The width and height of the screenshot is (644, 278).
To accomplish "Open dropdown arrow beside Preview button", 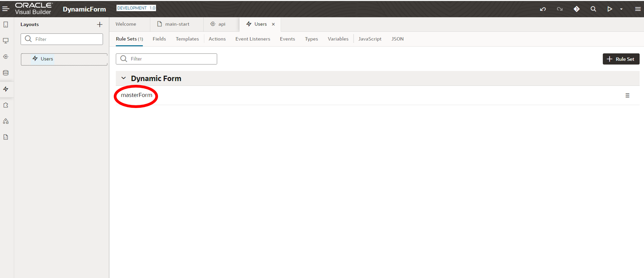I will (x=621, y=9).
